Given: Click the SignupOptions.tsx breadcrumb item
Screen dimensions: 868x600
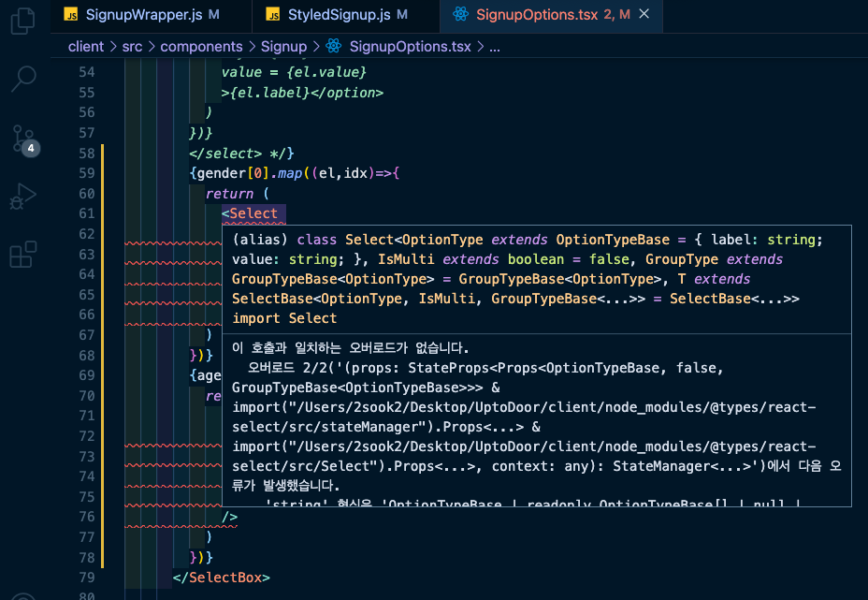Looking at the screenshot, I should [411, 47].
